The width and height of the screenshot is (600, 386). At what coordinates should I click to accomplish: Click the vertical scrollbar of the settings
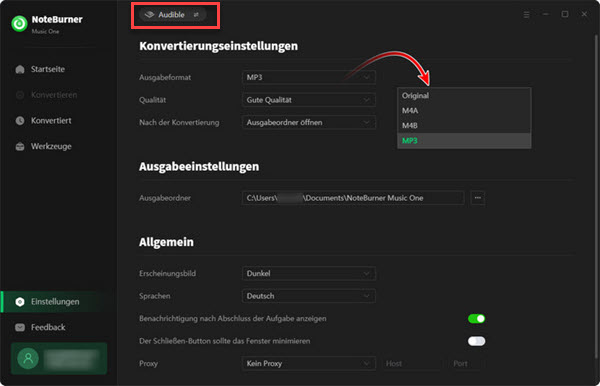click(x=596, y=197)
